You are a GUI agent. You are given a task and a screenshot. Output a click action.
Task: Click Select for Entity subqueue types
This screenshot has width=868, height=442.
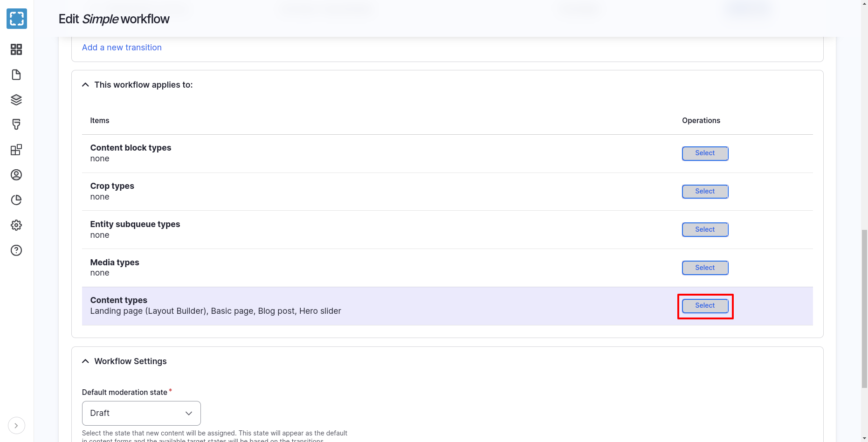705,229
